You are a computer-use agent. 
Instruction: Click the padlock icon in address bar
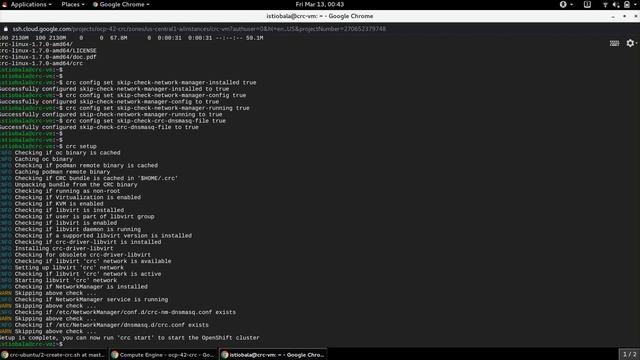[6, 29]
